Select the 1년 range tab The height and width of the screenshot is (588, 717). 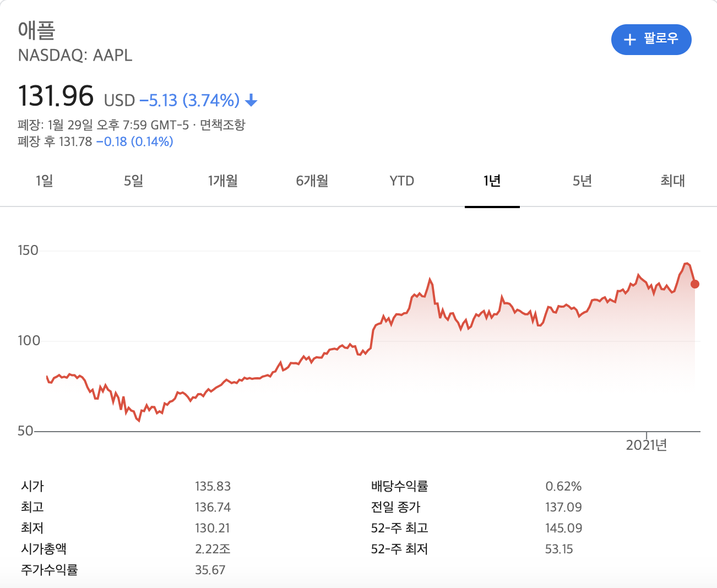pyautogui.click(x=492, y=181)
